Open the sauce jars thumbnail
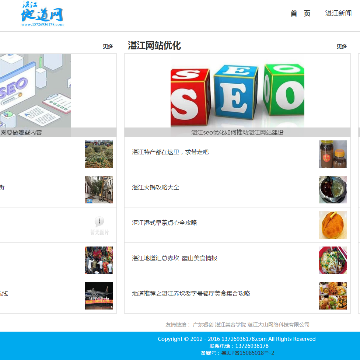 333,154
